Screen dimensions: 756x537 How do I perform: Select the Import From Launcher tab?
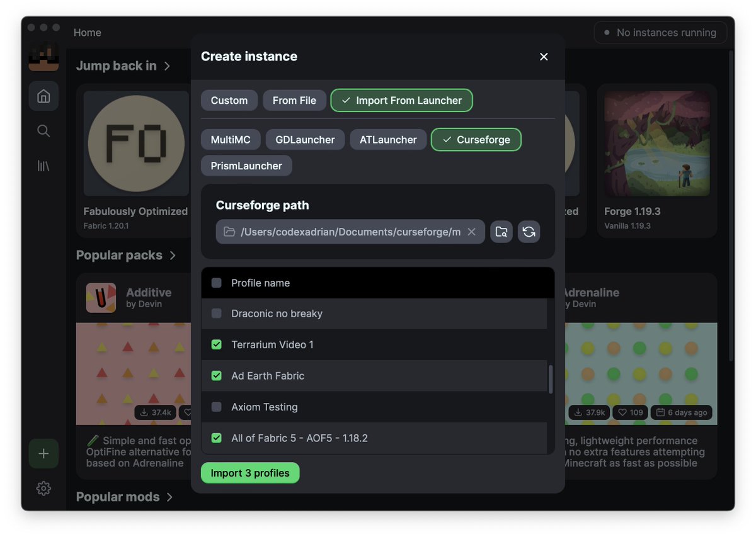[402, 101]
